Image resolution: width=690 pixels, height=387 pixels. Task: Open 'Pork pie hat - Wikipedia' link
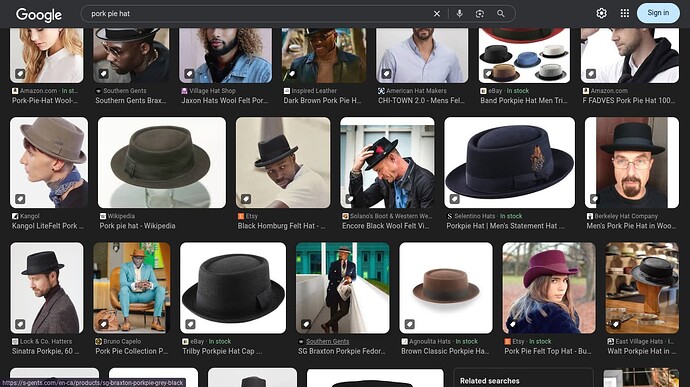[137, 226]
